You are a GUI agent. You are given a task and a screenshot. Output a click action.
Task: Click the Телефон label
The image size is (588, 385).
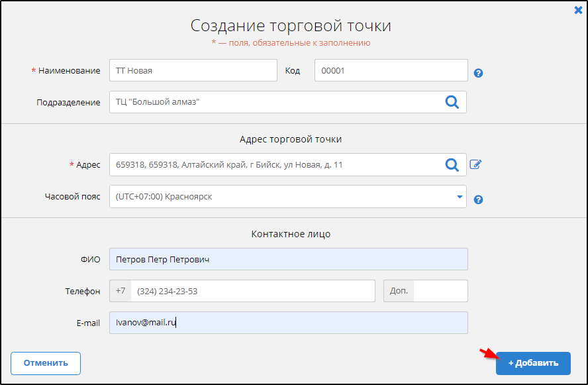83,292
